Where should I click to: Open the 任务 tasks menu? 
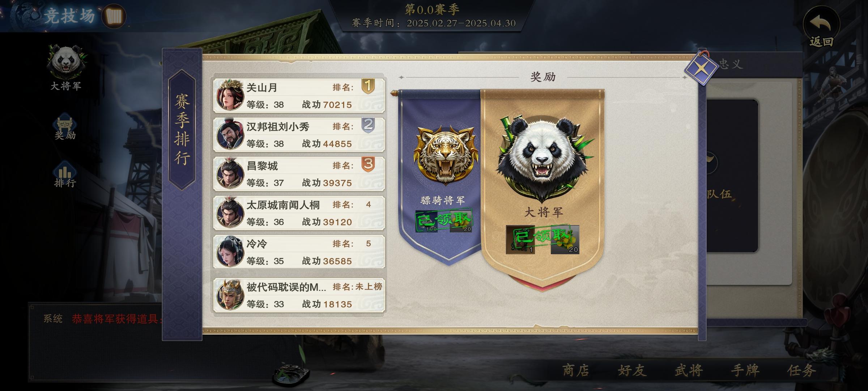pyautogui.click(x=801, y=370)
